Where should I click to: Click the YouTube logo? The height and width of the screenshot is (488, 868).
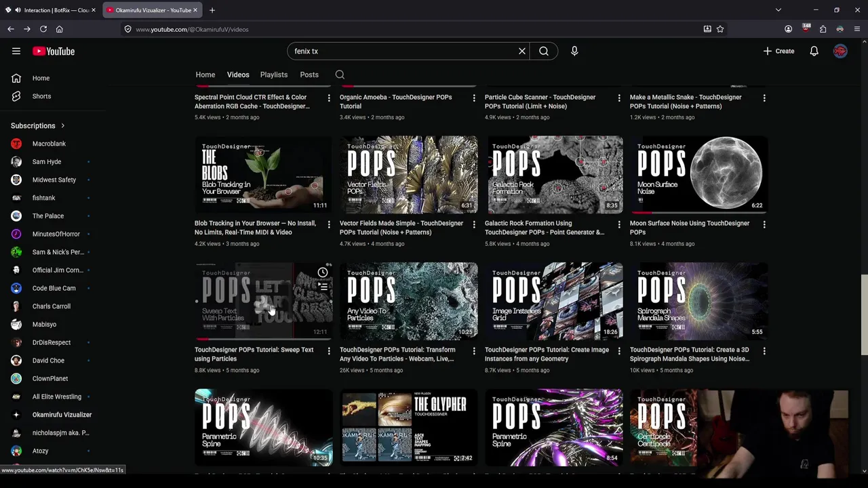click(x=54, y=51)
